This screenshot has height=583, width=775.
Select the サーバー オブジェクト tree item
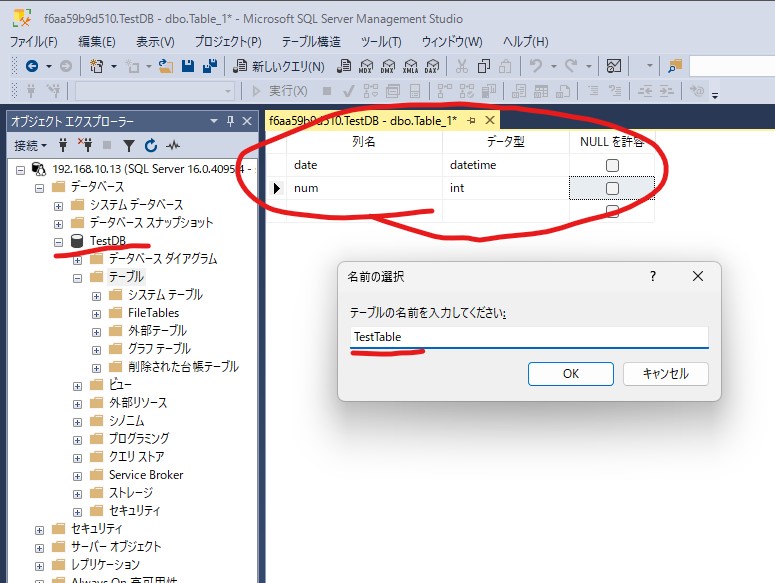[116, 546]
